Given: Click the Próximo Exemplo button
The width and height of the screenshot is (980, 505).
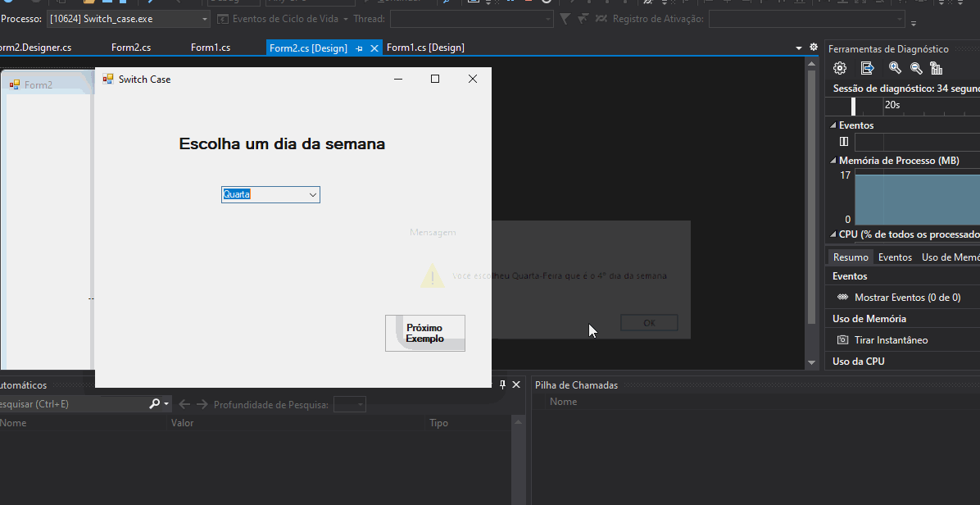Looking at the screenshot, I should 425,333.
